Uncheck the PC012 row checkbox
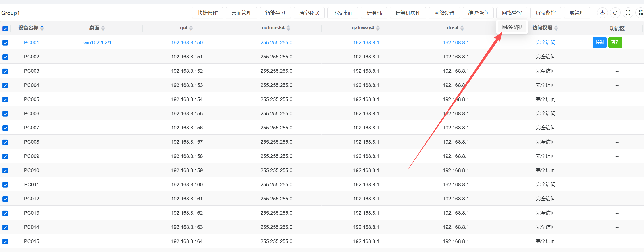Screen dimensions: 644x252 5,199
